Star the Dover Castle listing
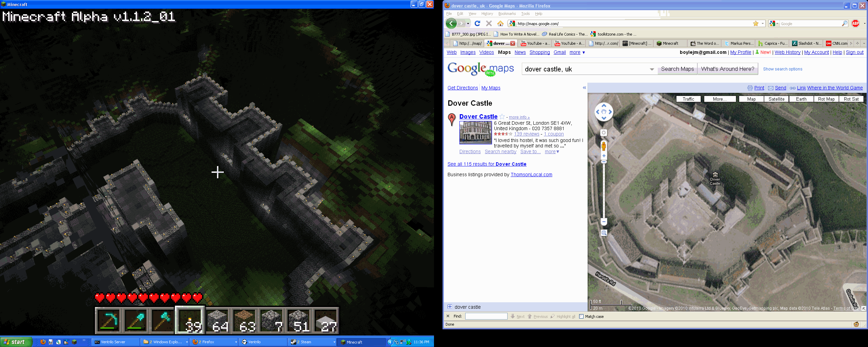Viewport: 868px width, 347px height. point(502,116)
